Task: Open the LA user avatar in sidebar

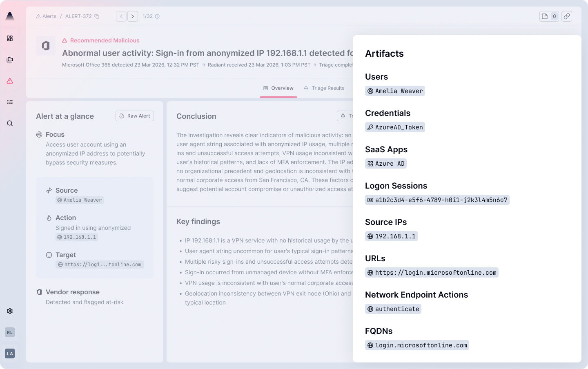Action: 10,353
